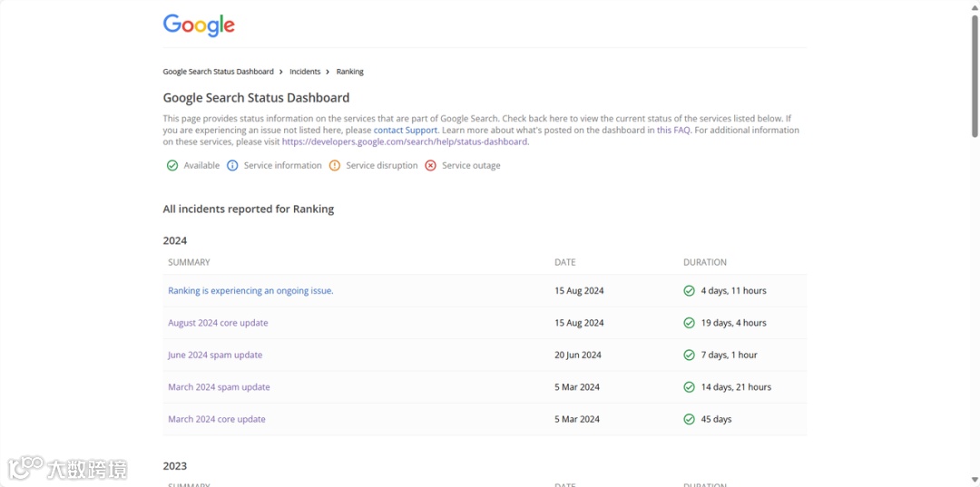Click the Google logo
The image size is (980, 487).
pyautogui.click(x=199, y=25)
